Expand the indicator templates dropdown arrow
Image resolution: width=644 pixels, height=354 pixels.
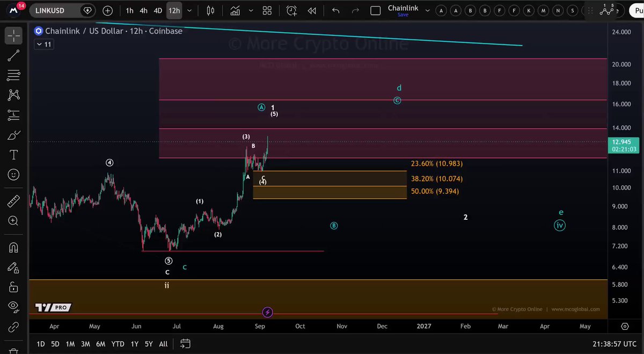[x=250, y=10]
